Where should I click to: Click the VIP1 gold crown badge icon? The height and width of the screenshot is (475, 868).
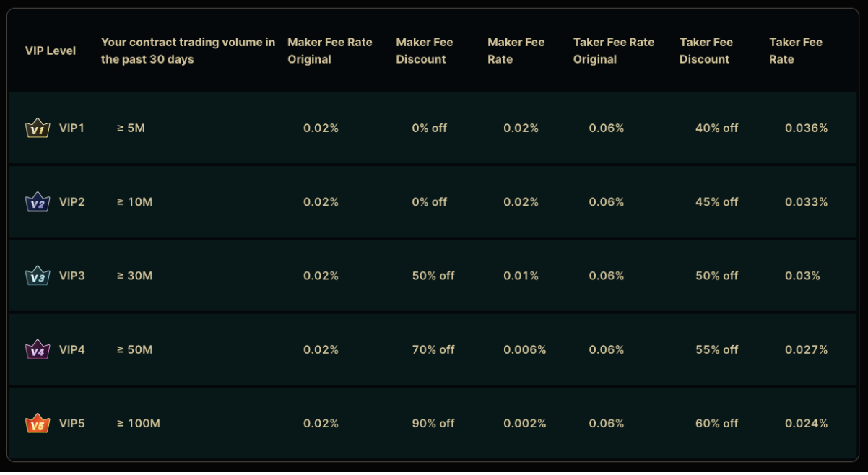(38, 128)
